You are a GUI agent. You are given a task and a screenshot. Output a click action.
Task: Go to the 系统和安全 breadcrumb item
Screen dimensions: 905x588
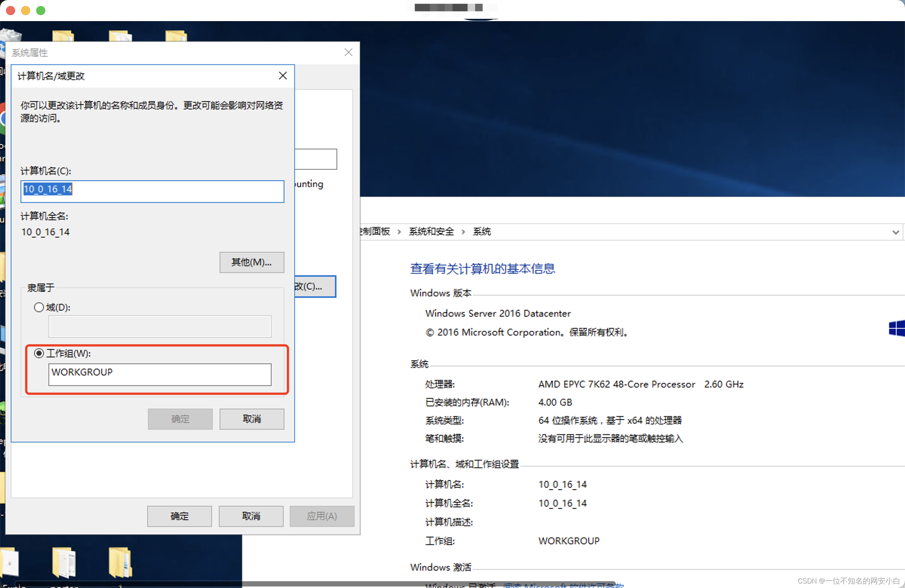click(x=431, y=231)
